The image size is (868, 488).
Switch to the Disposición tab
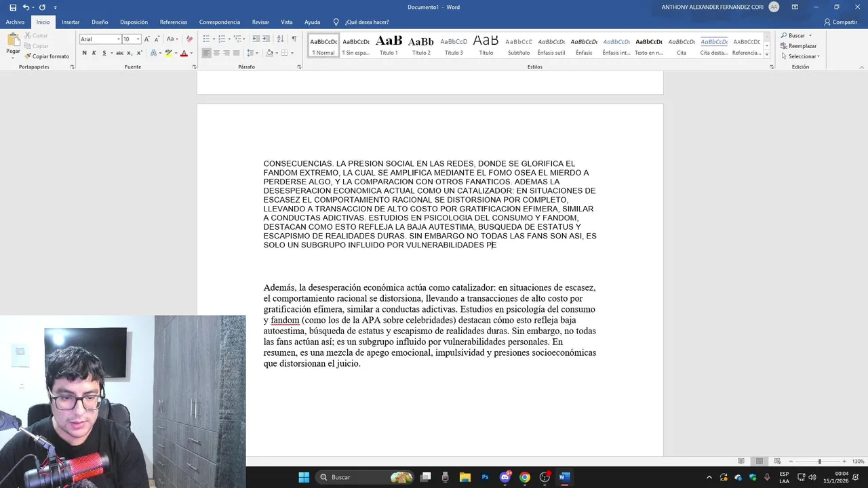(134, 22)
